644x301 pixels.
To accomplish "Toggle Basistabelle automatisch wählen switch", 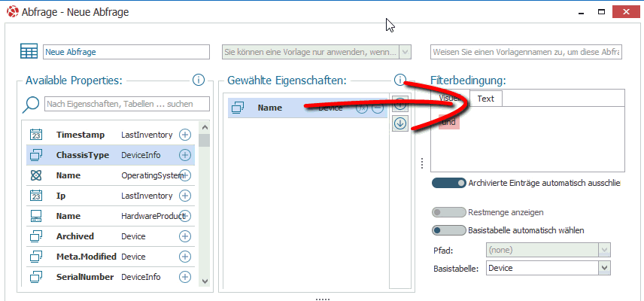I will point(449,230).
